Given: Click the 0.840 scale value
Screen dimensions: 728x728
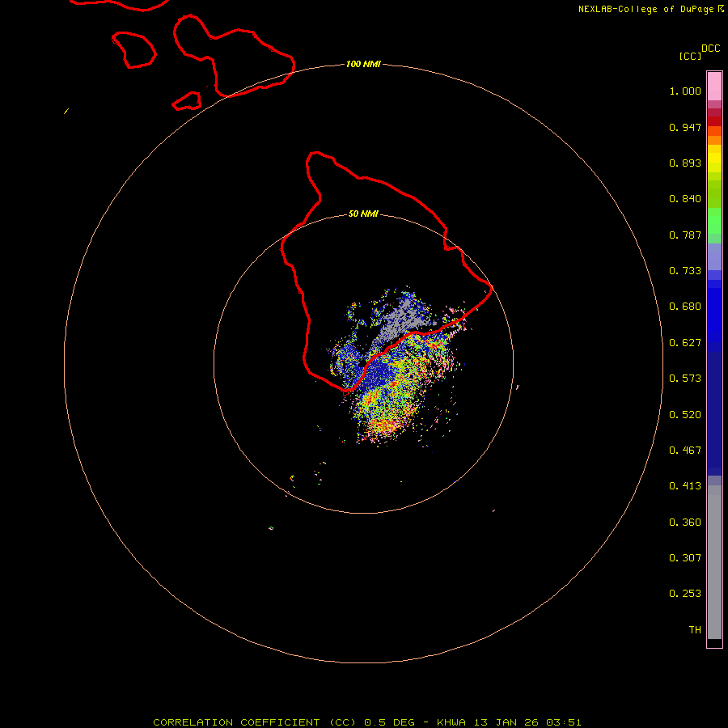Looking at the screenshot, I should point(685,199).
